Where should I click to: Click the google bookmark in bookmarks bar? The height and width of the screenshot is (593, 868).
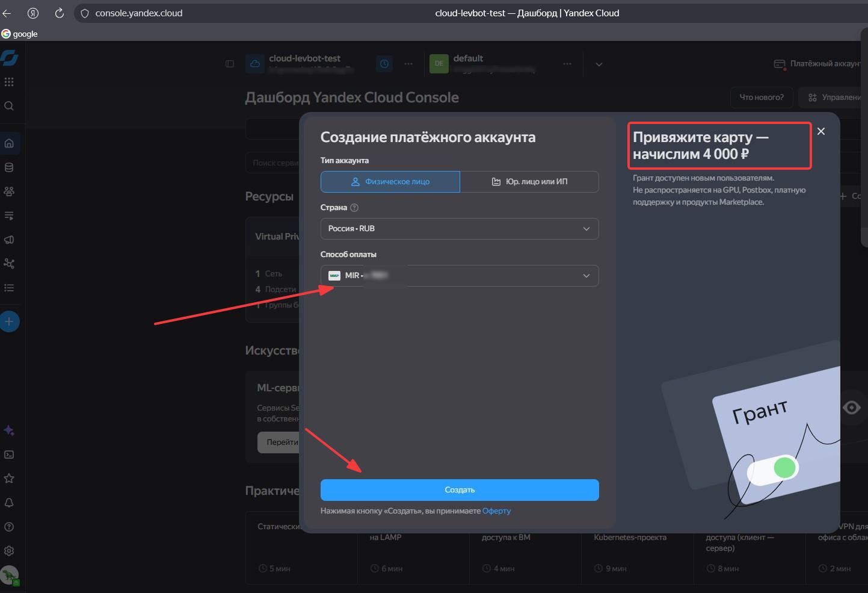click(x=20, y=34)
